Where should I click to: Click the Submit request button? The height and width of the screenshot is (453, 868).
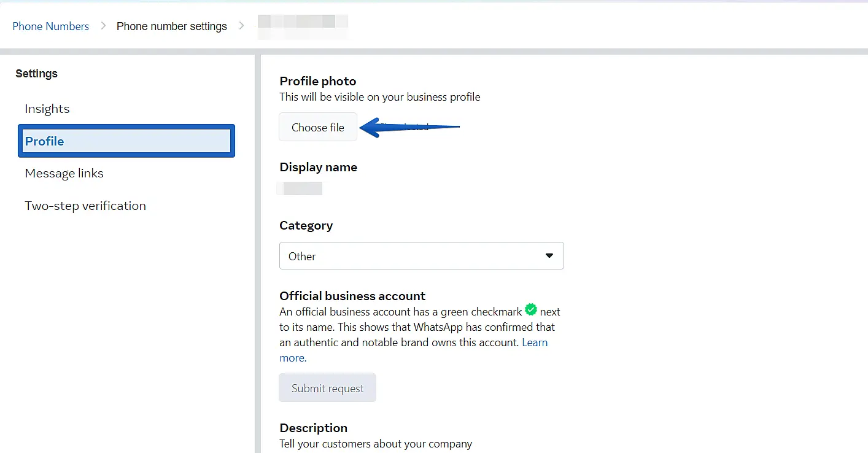tap(327, 389)
